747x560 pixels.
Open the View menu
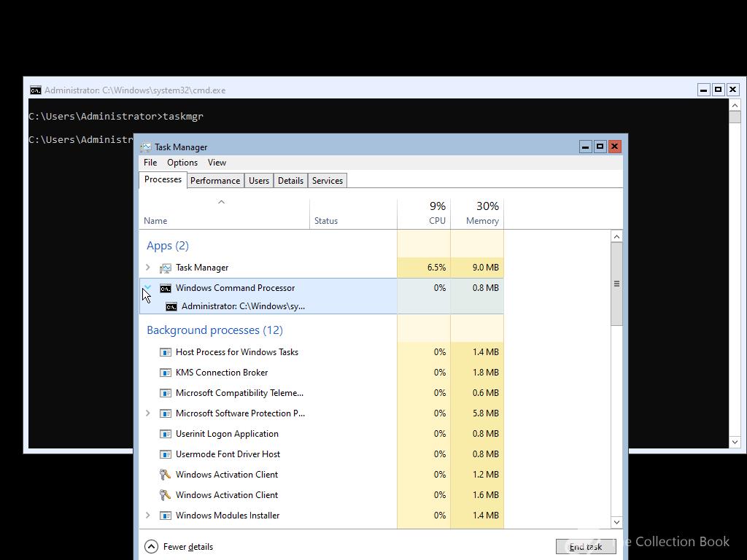click(x=217, y=163)
